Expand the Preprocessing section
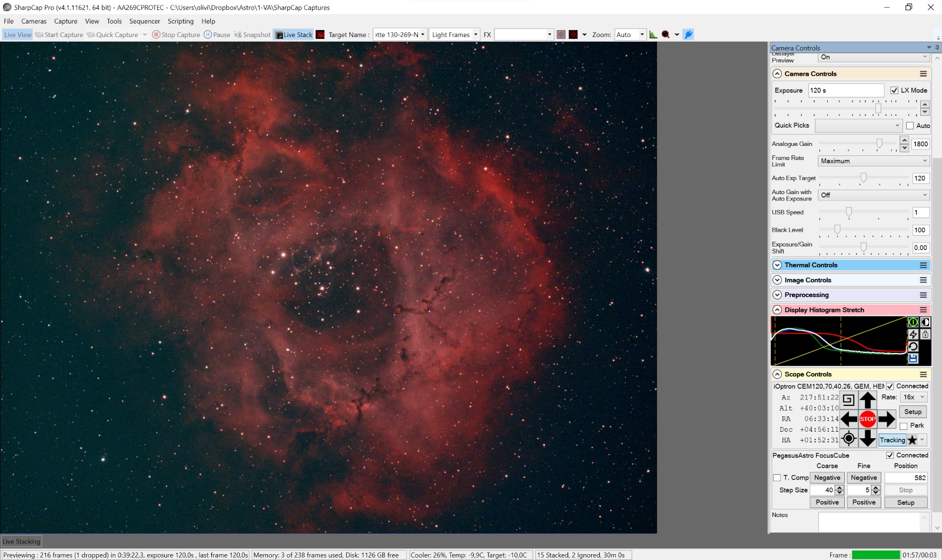This screenshot has height=560, width=942. [777, 295]
